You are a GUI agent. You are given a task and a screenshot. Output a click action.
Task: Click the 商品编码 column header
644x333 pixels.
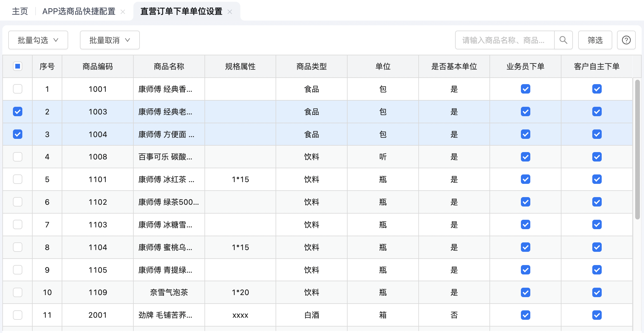[98, 66]
